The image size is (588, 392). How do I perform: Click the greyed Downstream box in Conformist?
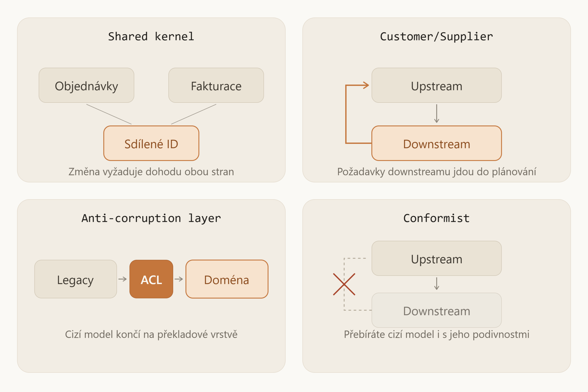pos(437,310)
